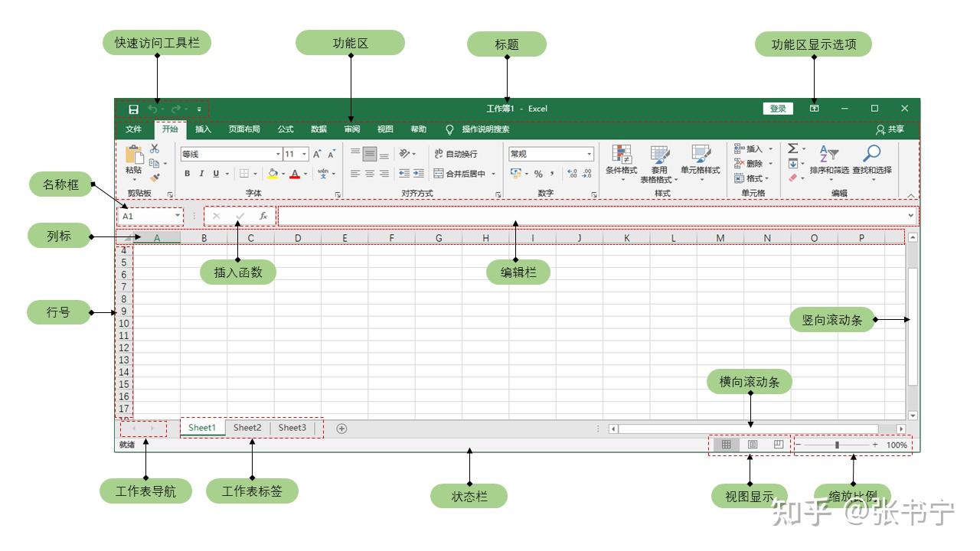Switch to the 视图 tab
This screenshot has height=551, width=980.
[385, 129]
